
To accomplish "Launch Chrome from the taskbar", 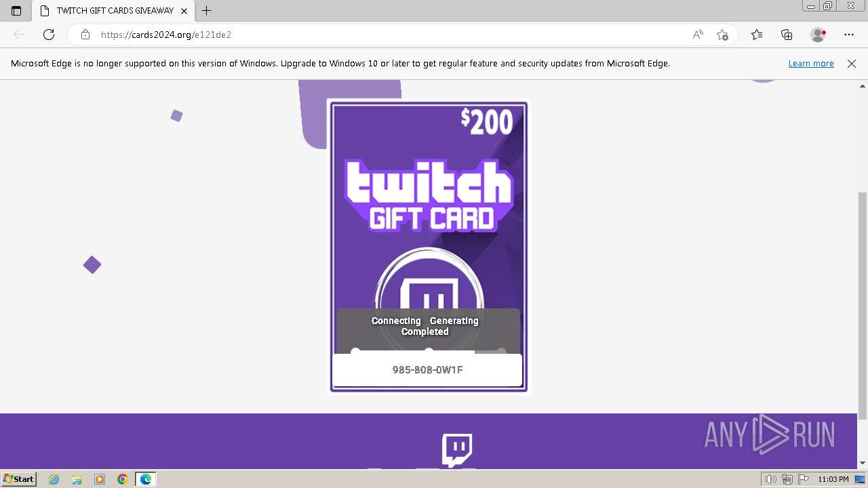I will [x=123, y=479].
